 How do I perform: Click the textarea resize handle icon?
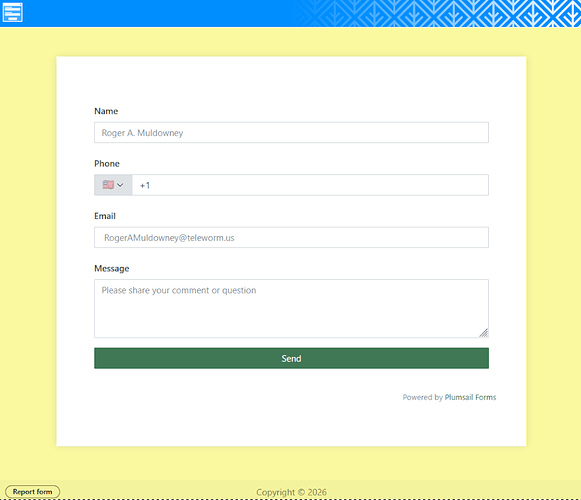point(484,333)
